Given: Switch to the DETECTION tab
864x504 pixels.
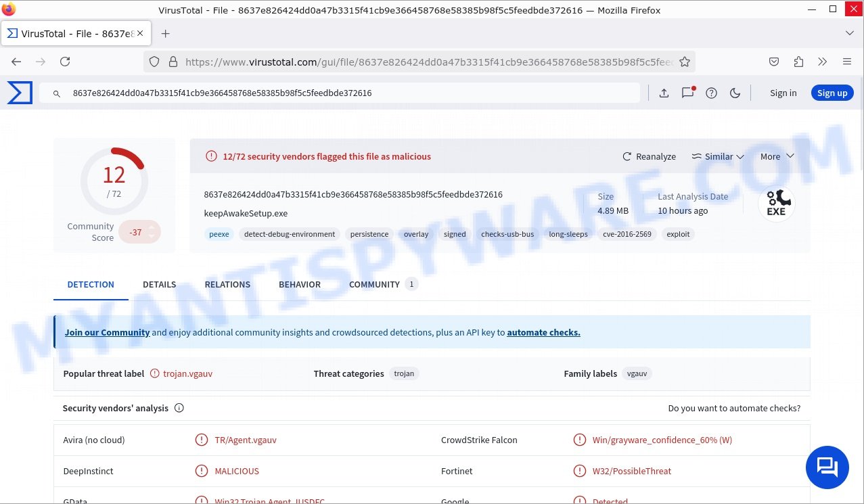Looking at the screenshot, I should (x=91, y=284).
